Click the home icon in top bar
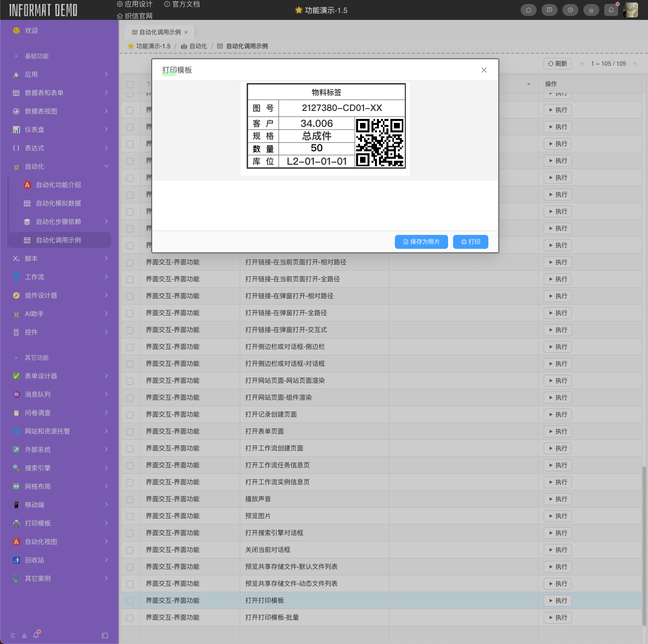 [x=528, y=10]
